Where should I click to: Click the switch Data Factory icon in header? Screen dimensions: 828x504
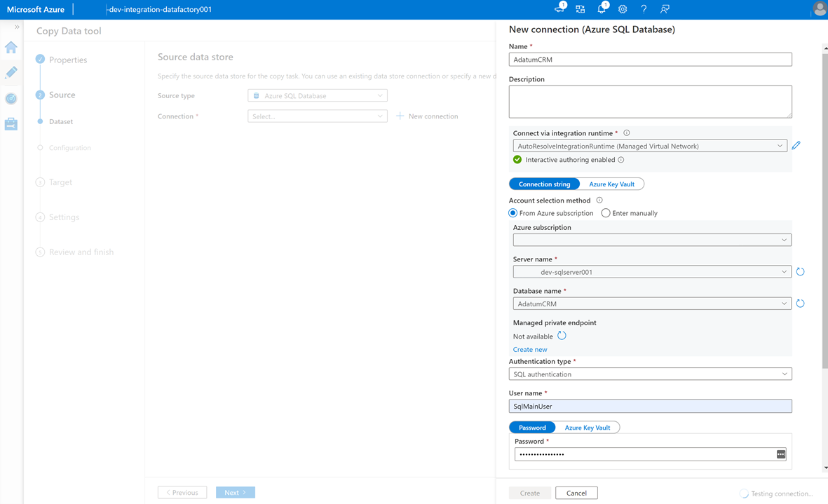(581, 9)
